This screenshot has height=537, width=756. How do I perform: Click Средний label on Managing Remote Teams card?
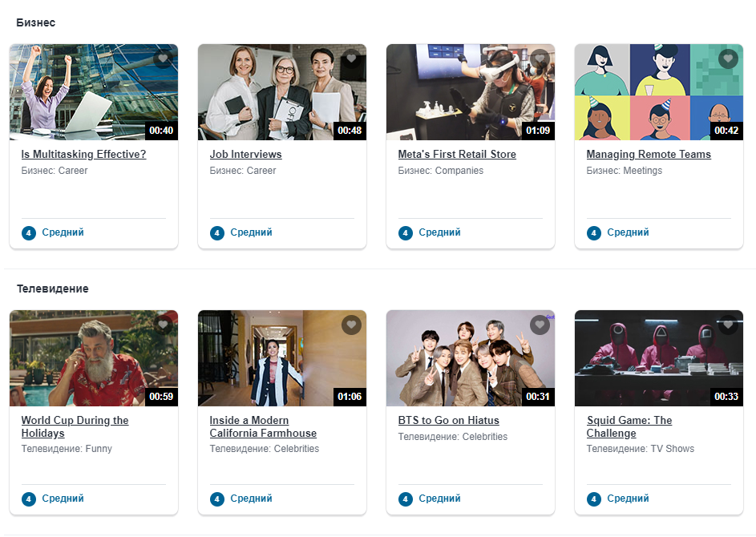coord(628,232)
